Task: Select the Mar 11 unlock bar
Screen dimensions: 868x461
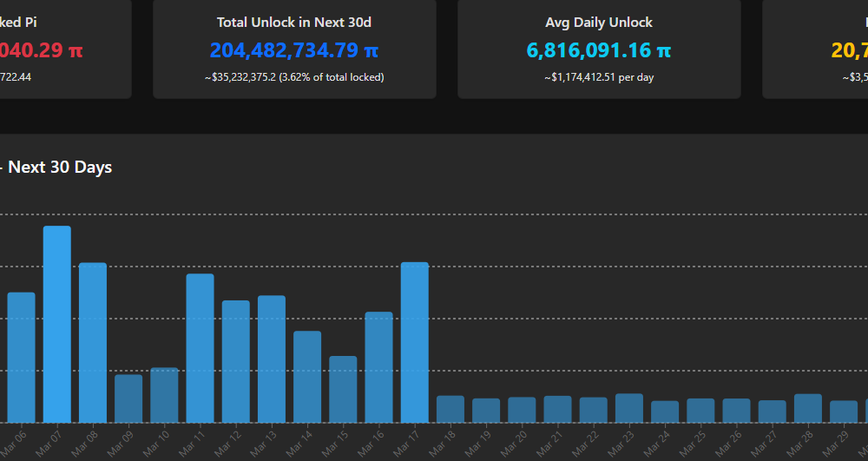Action: pyautogui.click(x=200, y=348)
